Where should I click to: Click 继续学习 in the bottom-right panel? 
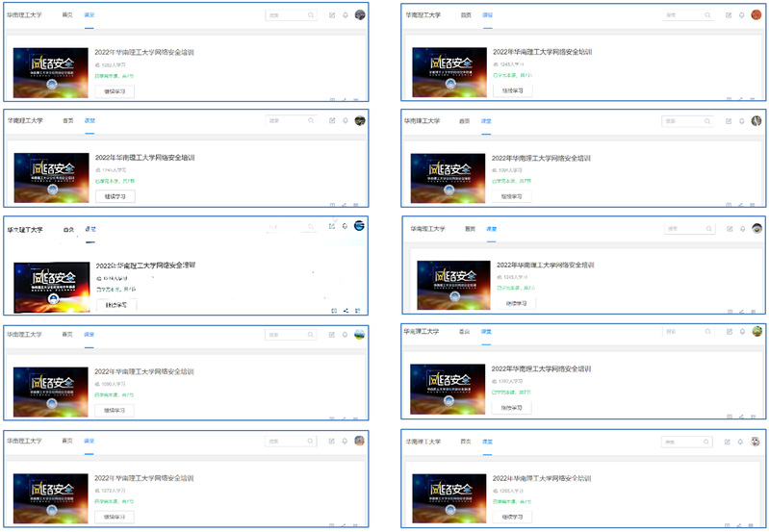pyautogui.click(x=512, y=517)
